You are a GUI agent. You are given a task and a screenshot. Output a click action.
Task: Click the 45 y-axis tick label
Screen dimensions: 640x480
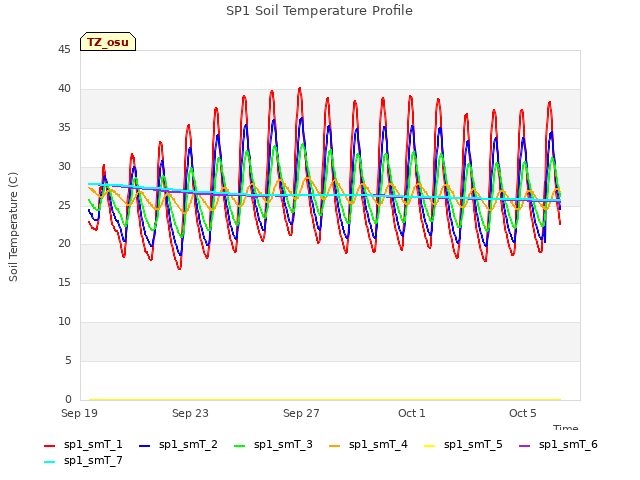pos(64,50)
